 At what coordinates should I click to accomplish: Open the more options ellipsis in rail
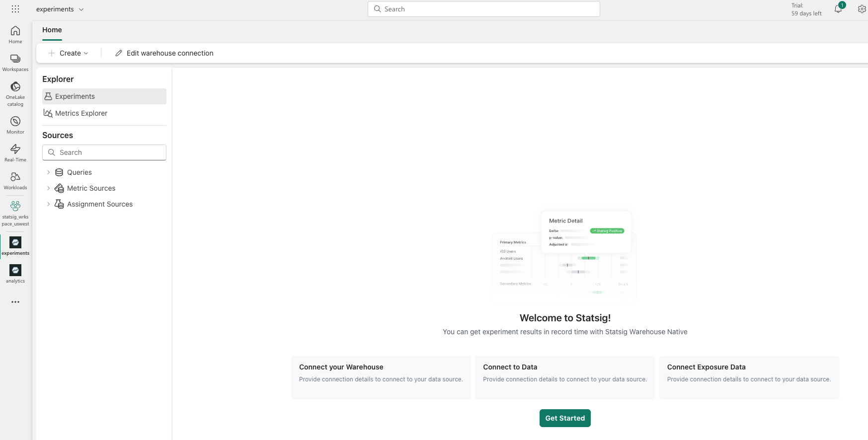click(15, 302)
